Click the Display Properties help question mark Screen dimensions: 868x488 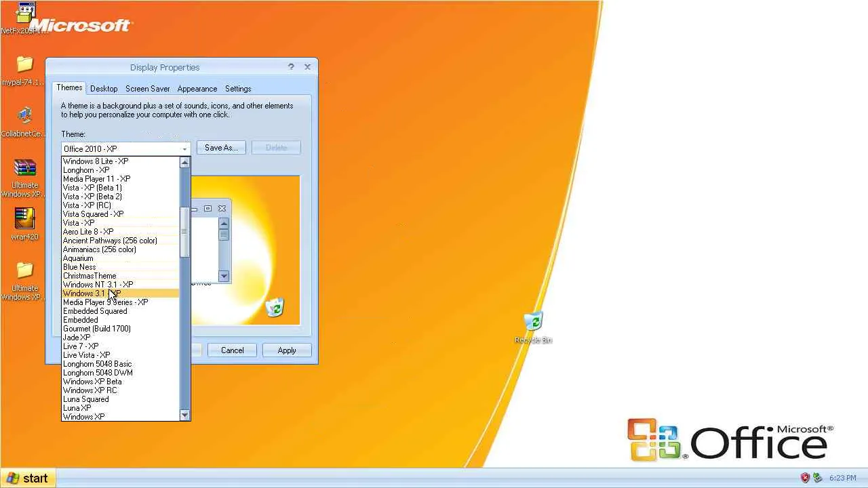pyautogui.click(x=291, y=66)
